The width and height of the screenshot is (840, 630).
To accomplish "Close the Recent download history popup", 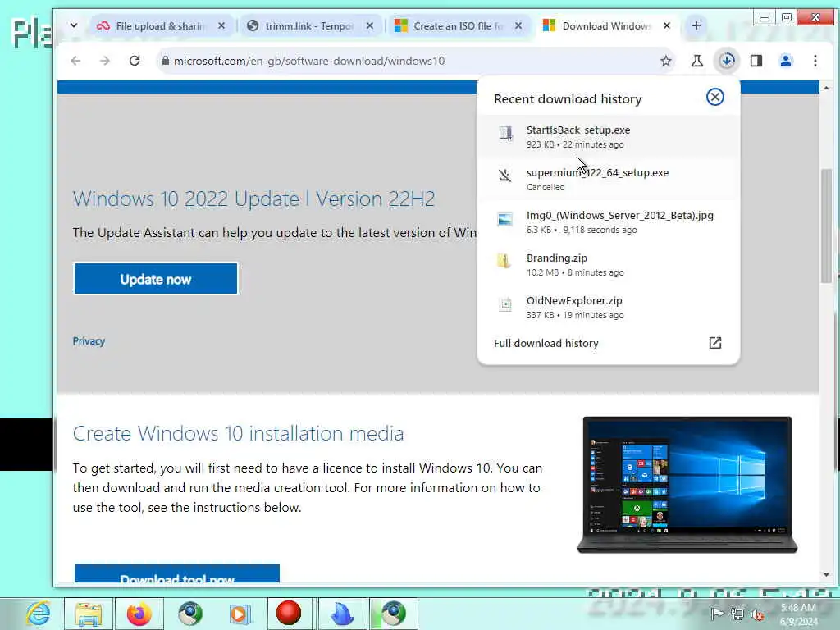I will click(x=715, y=97).
